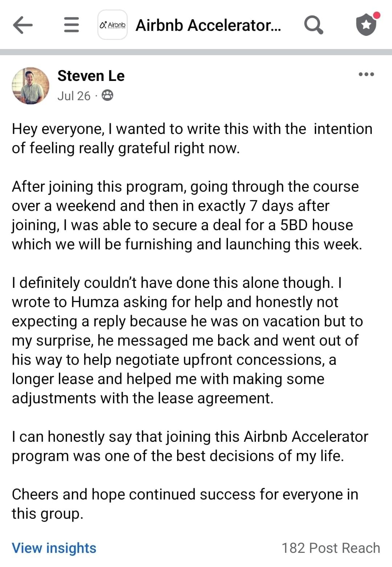The height and width of the screenshot is (567, 392).
Task: Open the group search magnifier
Action: coord(313,25)
